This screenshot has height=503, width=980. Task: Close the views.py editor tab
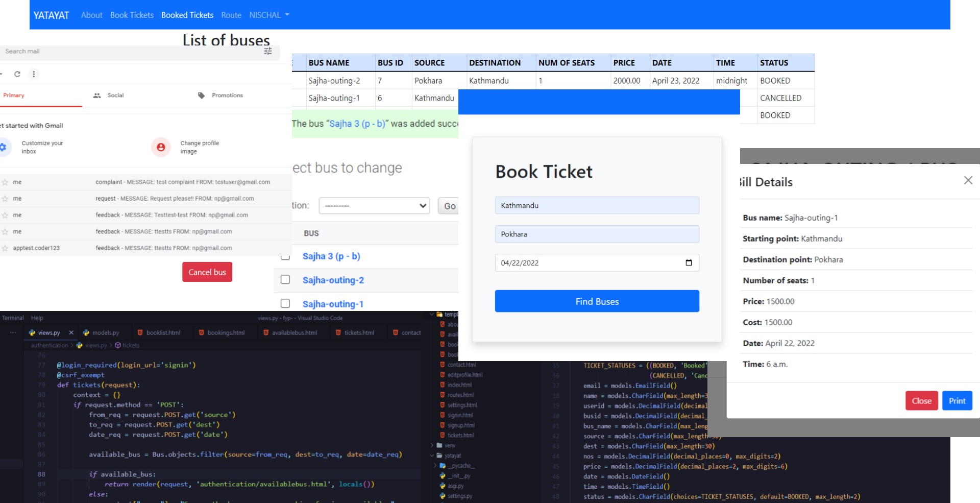click(x=71, y=332)
